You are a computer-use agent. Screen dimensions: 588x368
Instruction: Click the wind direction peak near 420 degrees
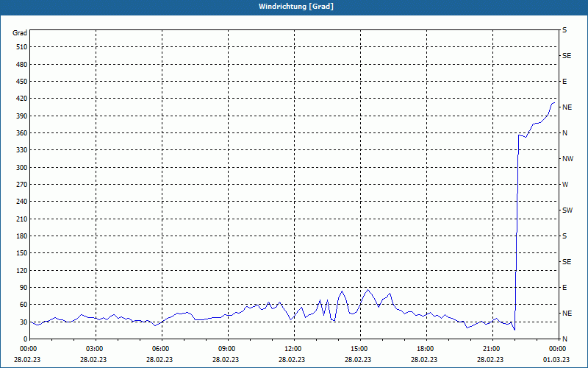[553, 102]
